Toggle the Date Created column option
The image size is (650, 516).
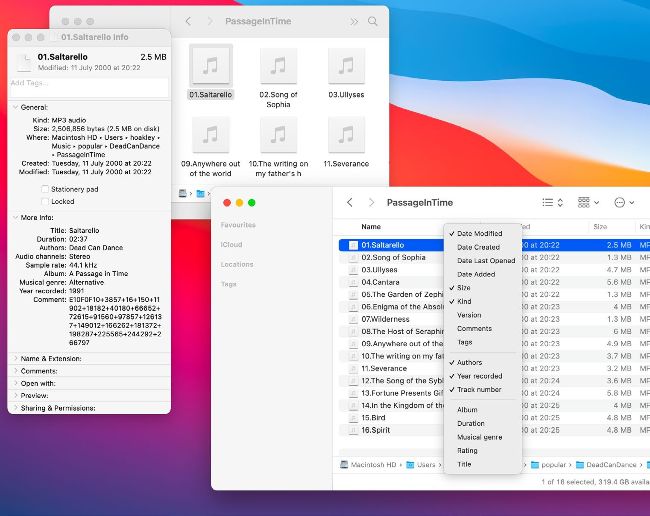coord(478,247)
